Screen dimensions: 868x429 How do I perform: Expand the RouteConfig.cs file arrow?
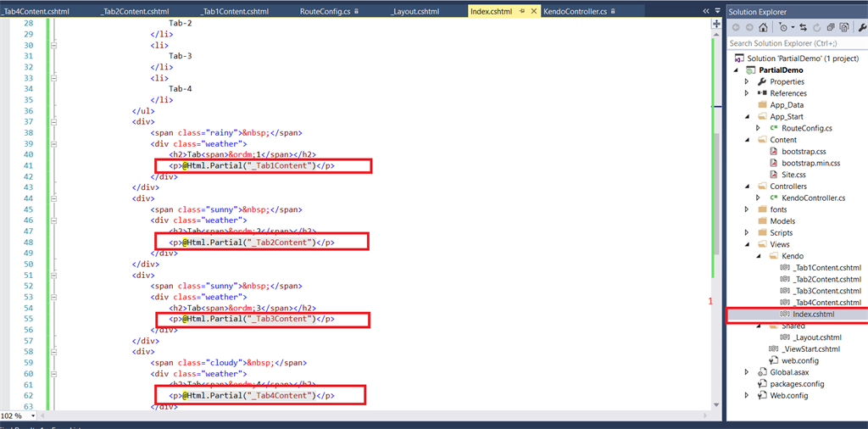(759, 128)
